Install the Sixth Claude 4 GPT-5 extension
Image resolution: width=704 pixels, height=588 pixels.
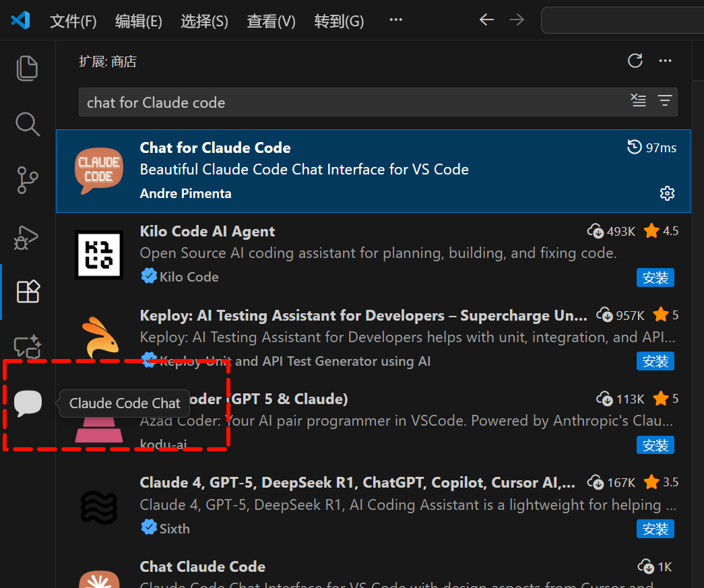pos(655,529)
